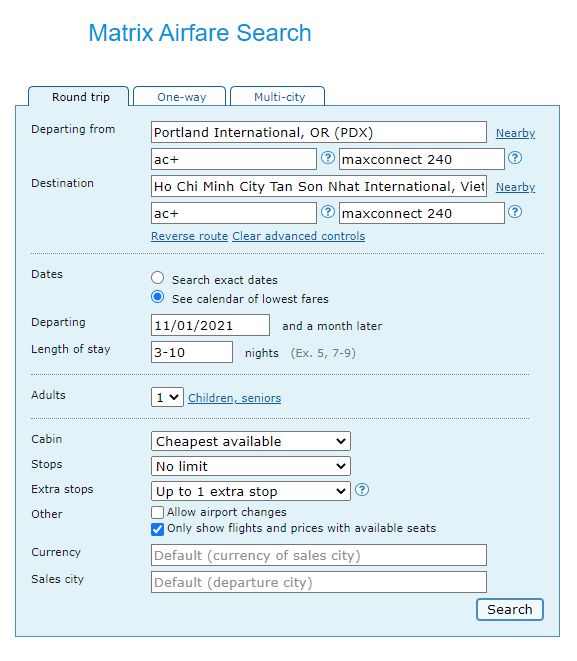Select the Search exact dates radio button
This screenshot has height=661, width=577.
click(x=158, y=278)
